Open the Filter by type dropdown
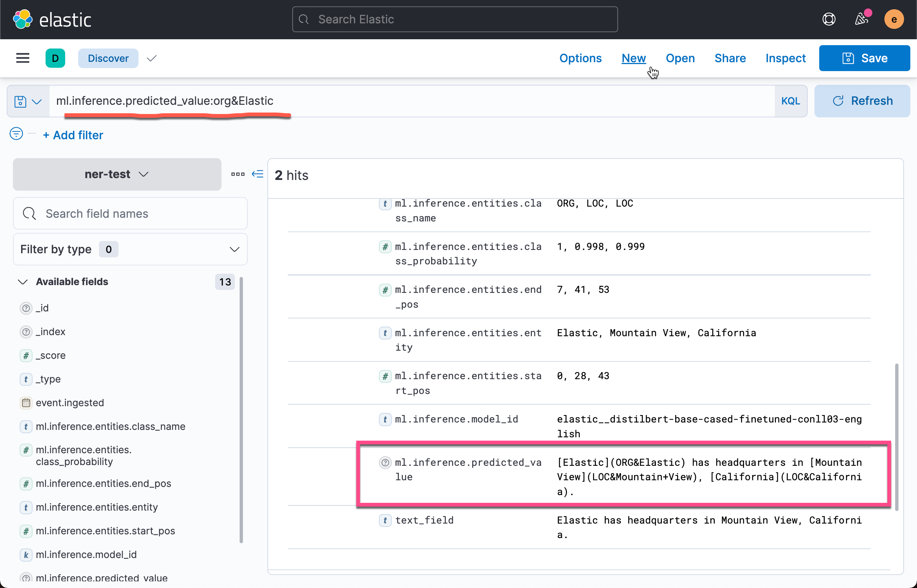The width and height of the screenshot is (917, 588). 130,249
